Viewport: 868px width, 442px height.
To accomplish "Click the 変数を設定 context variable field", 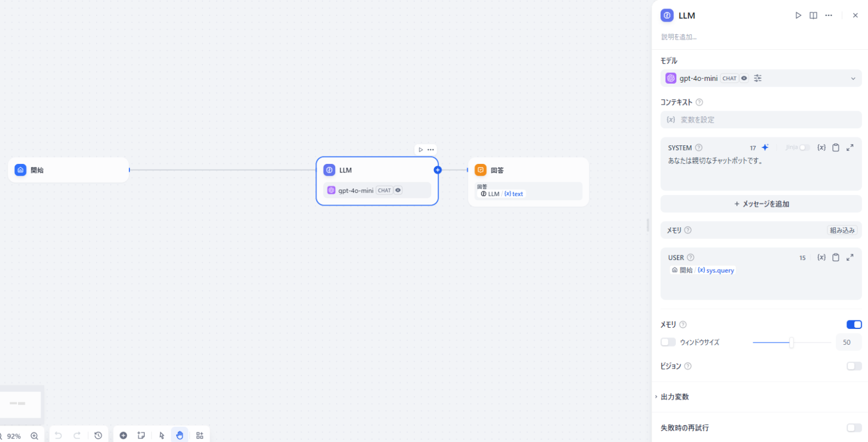I will click(x=761, y=120).
